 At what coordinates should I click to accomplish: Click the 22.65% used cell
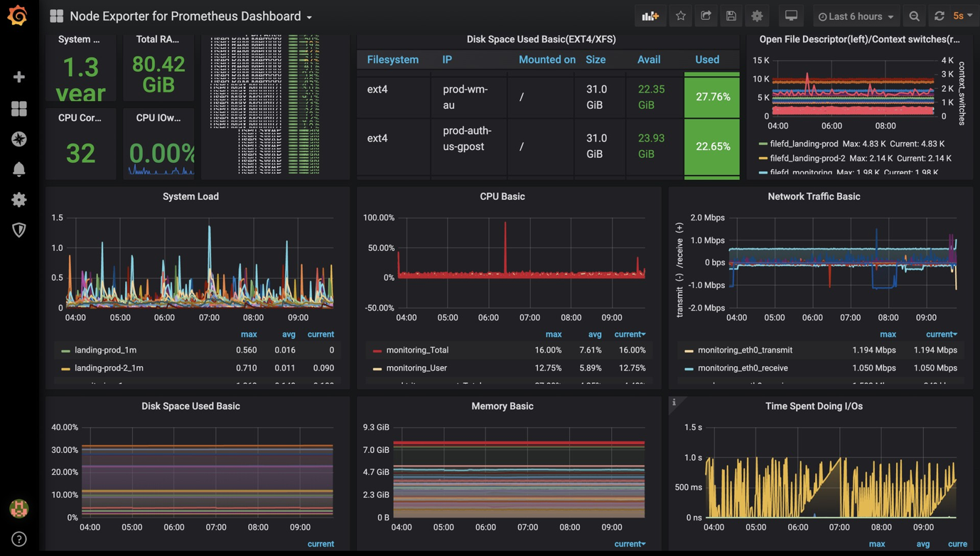tap(712, 146)
